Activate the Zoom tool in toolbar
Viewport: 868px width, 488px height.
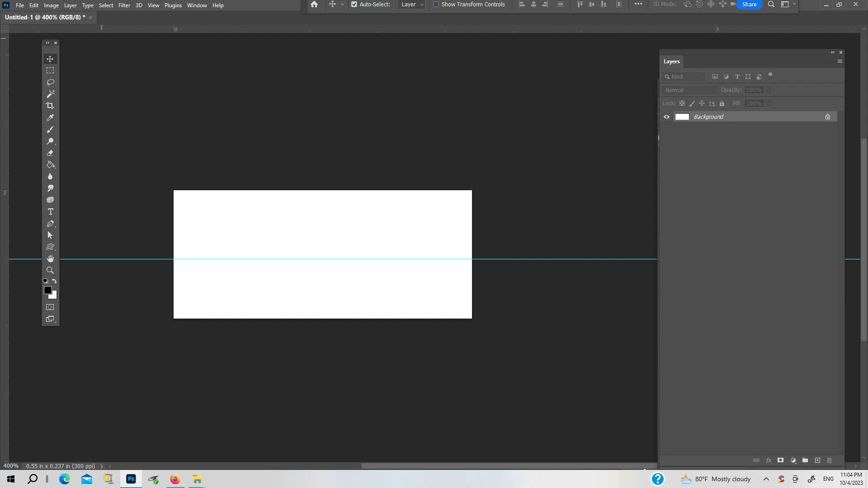[50, 270]
